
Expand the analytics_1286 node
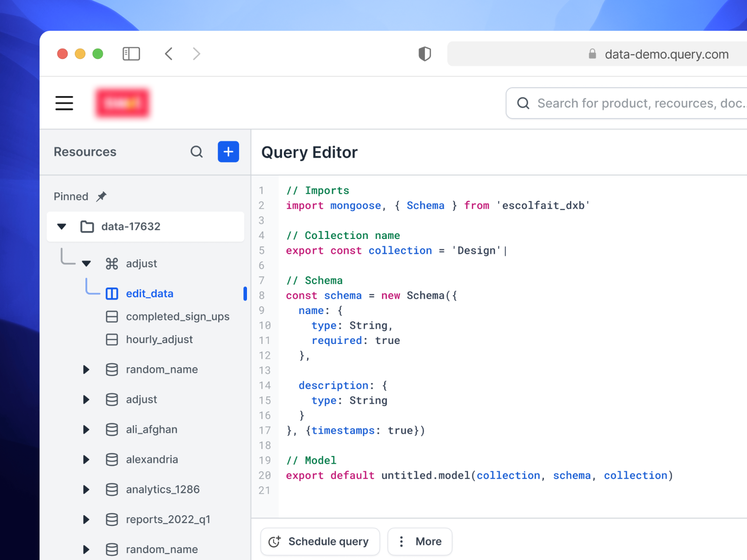[86, 490]
